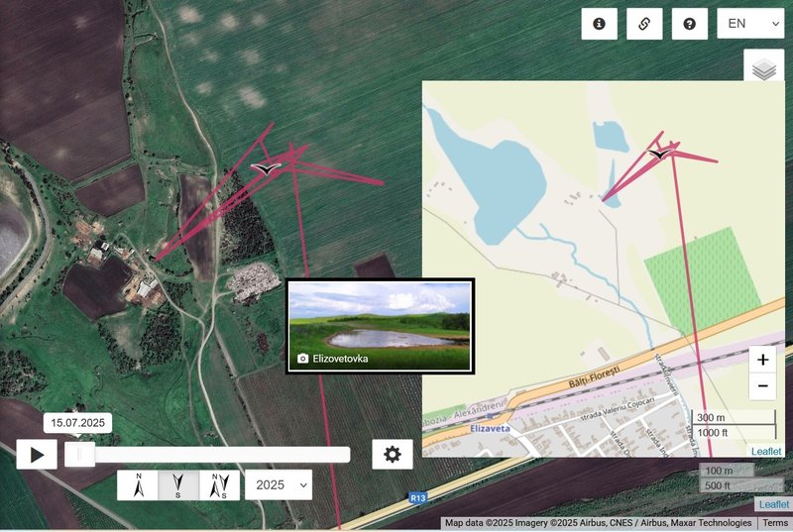Click the R13 road shield
Image resolution: width=793 pixels, height=532 pixels.
417,498
